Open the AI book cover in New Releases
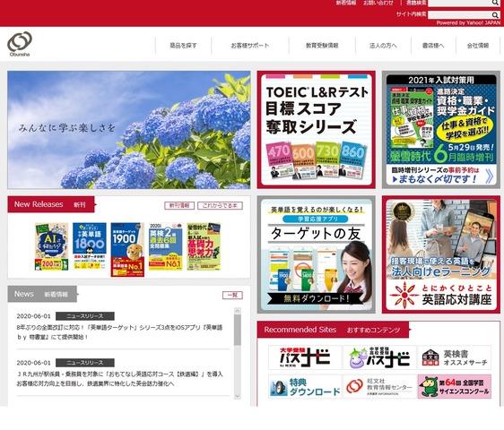 [x=52, y=246]
